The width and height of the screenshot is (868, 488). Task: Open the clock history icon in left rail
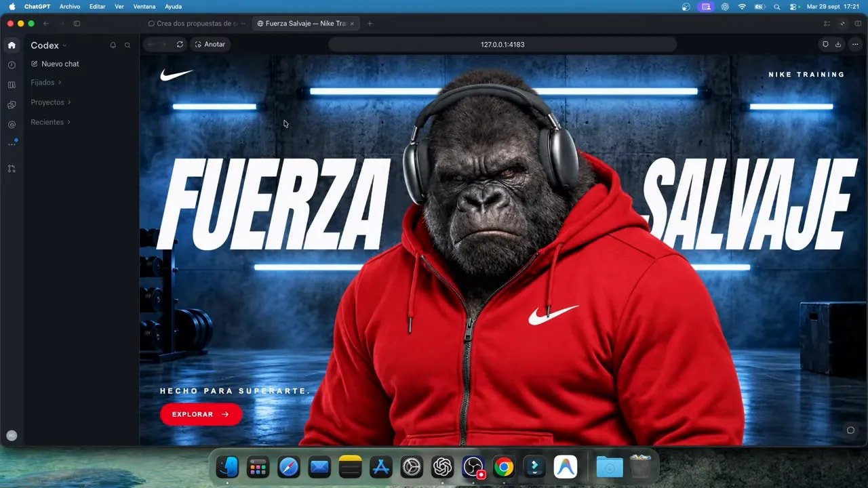pyautogui.click(x=12, y=65)
